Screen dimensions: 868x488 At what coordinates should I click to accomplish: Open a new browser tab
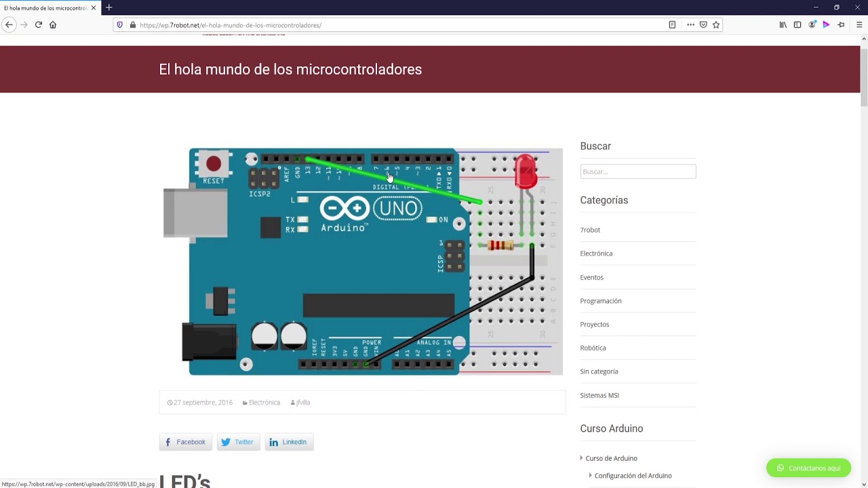[108, 7]
